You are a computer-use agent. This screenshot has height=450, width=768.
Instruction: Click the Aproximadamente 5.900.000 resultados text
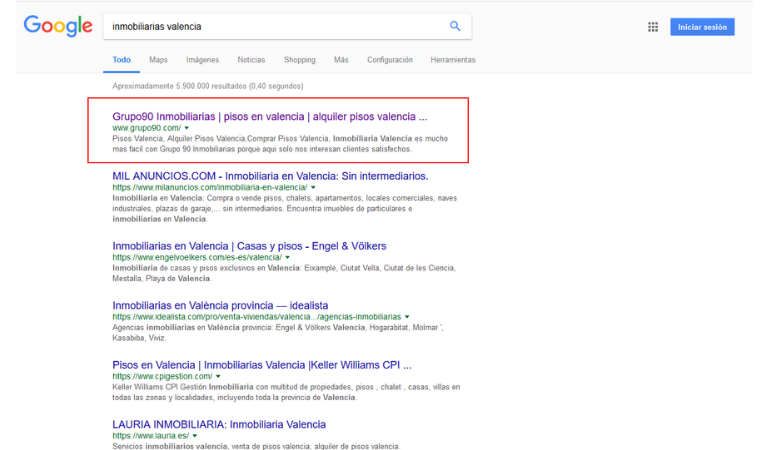(208, 86)
